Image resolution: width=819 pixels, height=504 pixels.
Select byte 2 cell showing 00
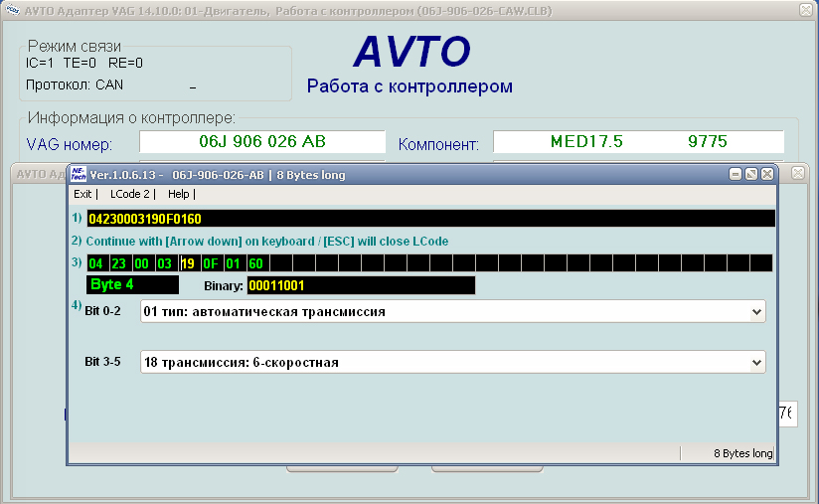point(143,263)
